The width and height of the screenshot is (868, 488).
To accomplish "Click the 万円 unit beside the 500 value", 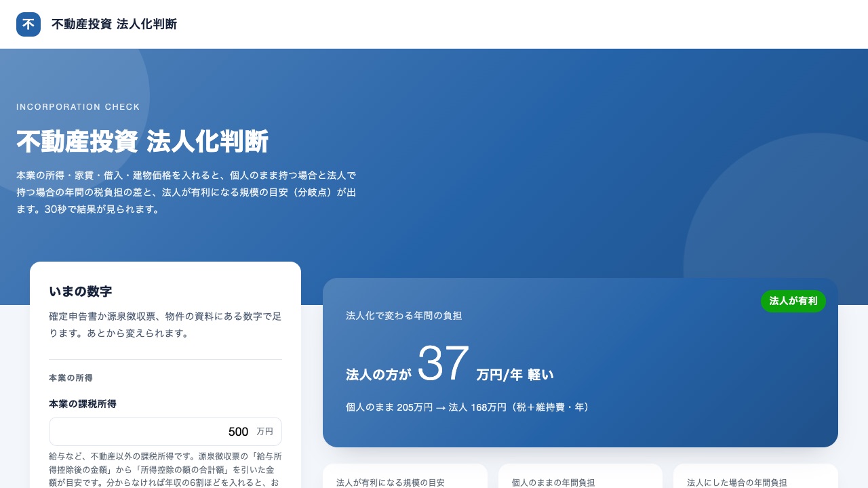I will 264,432.
